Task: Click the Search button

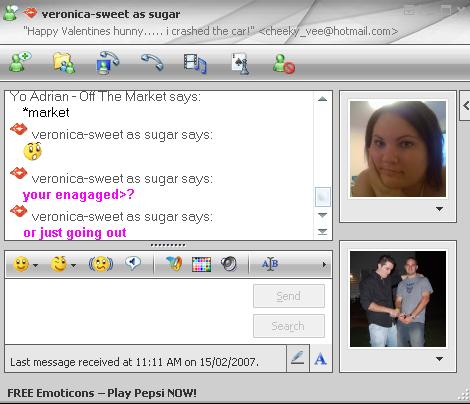Action: [x=289, y=326]
